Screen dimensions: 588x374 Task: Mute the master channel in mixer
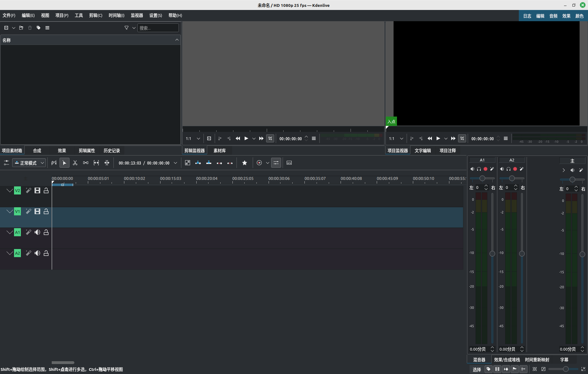[x=572, y=170]
